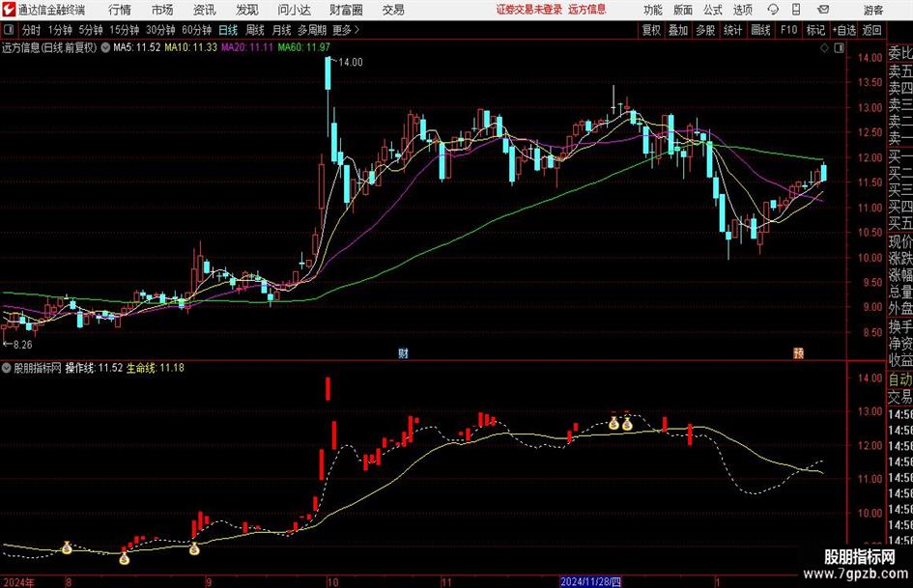Expand the round icon before 股朋指标网 indicator
The image size is (913, 588).
pyautogui.click(x=7, y=368)
